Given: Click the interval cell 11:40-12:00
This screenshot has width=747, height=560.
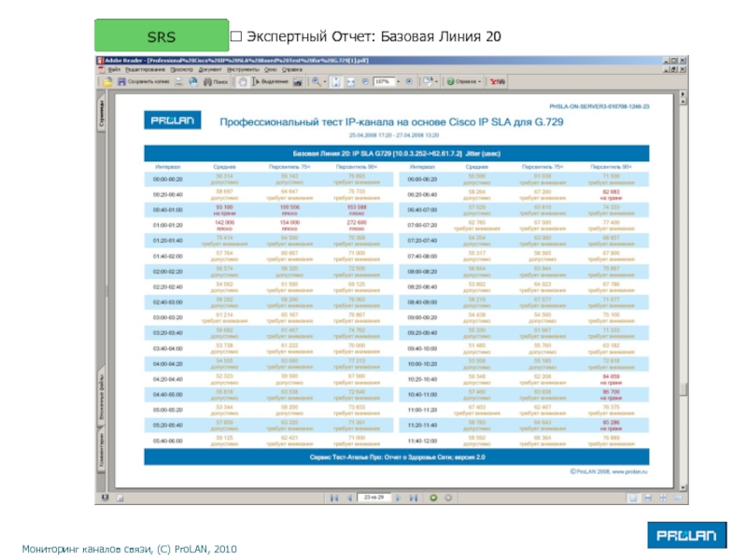Looking at the screenshot, I should click(x=422, y=441).
